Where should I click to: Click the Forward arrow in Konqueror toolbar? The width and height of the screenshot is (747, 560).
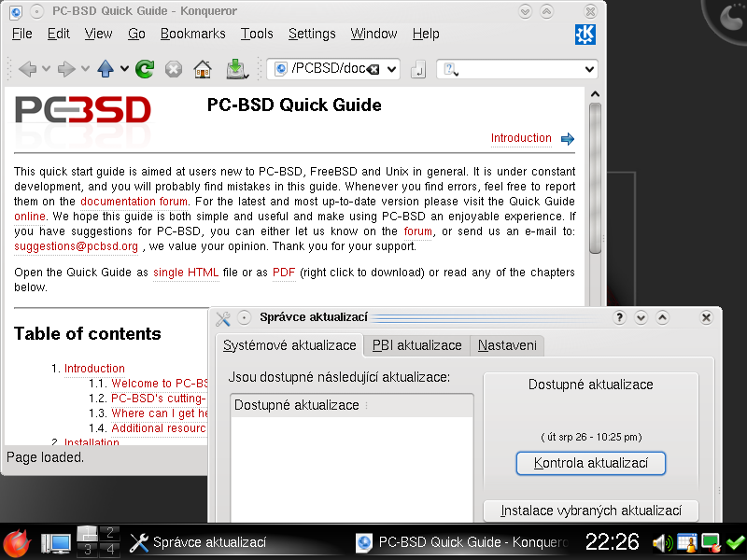[x=66, y=69]
